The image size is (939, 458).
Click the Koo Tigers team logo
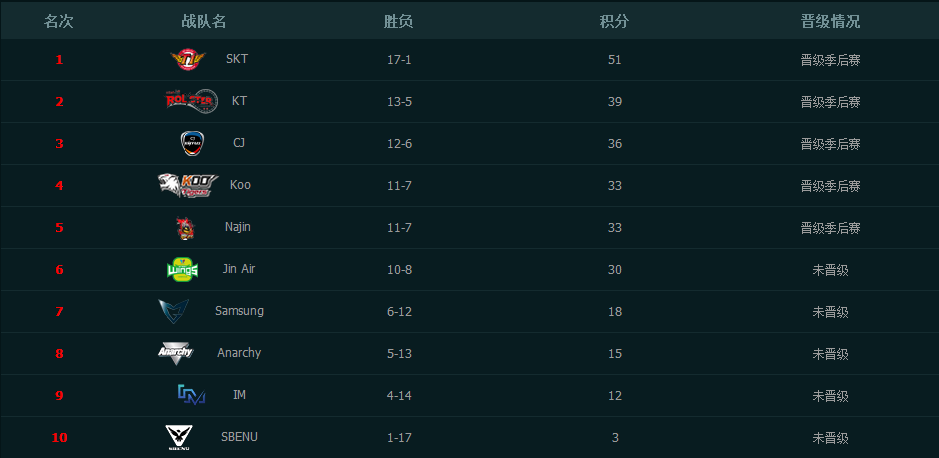coord(187,185)
